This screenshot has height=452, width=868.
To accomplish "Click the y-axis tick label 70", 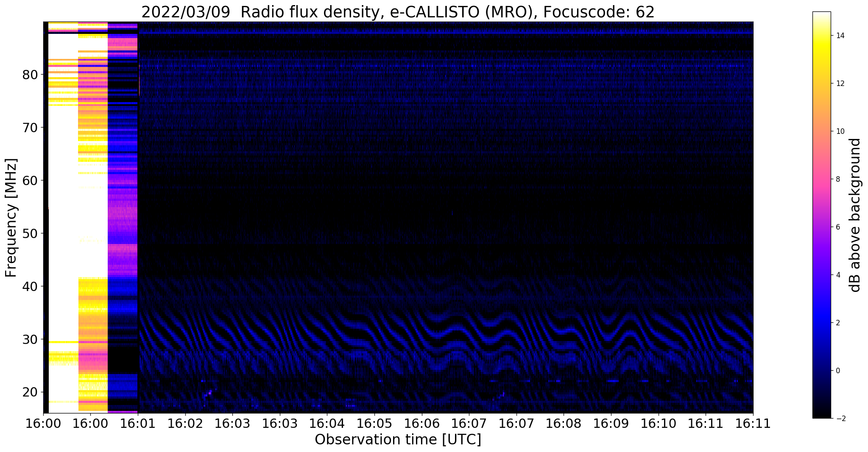I will [x=30, y=128].
